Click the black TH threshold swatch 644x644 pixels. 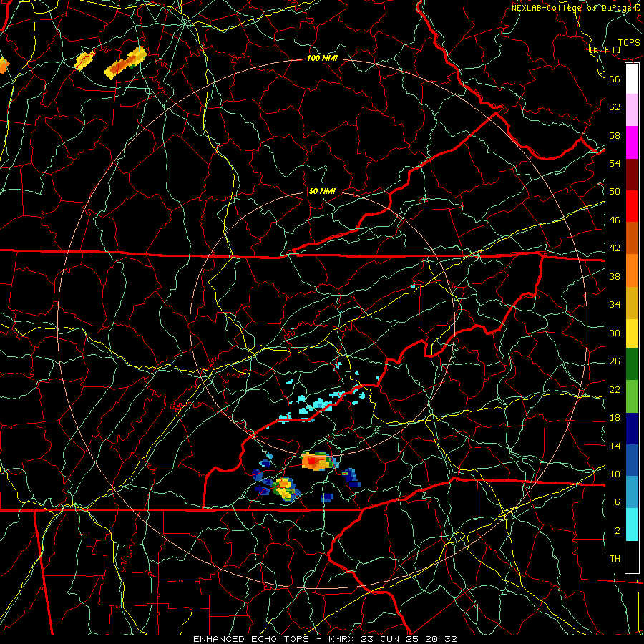pos(632,557)
